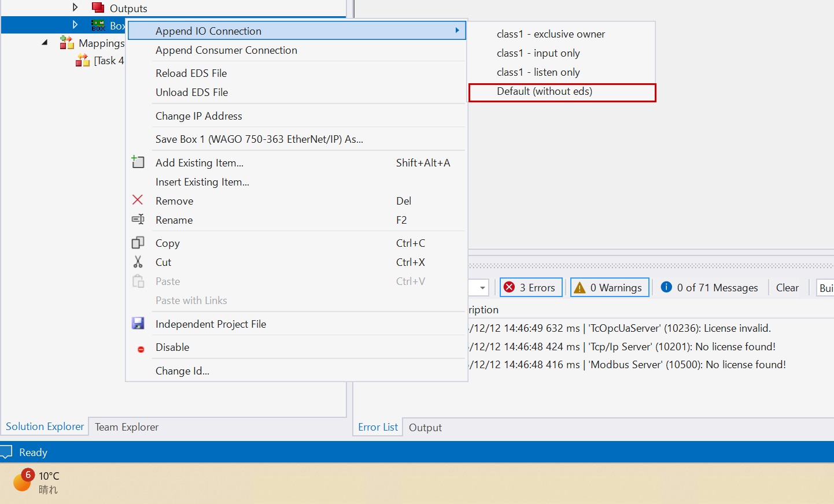Toggle the 0 of 71 Messages filter
Image resolution: width=834 pixels, height=504 pixels.
click(x=709, y=287)
